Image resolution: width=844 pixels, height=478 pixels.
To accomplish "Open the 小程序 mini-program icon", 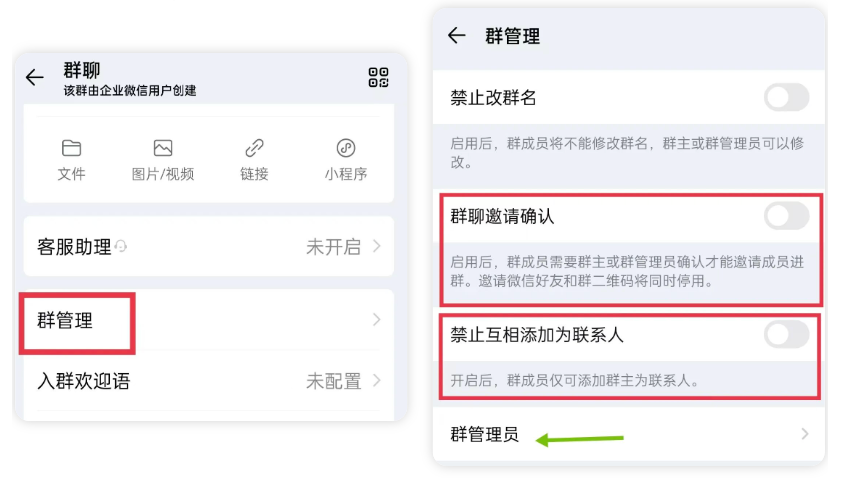I will [346, 149].
